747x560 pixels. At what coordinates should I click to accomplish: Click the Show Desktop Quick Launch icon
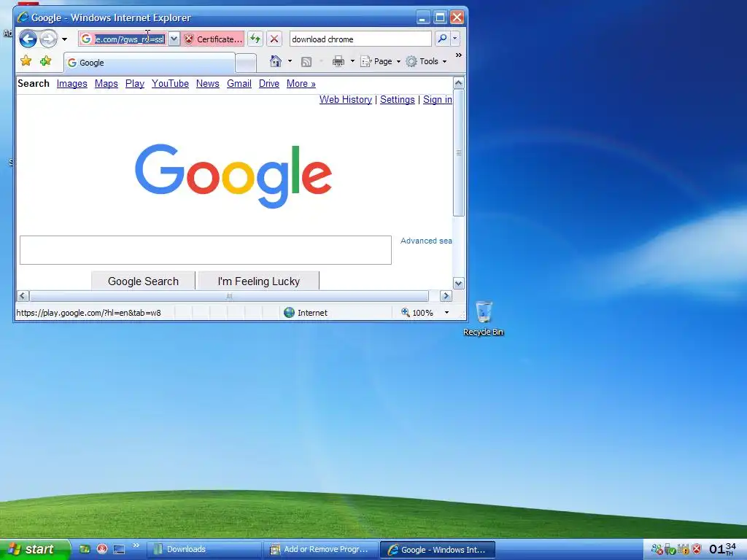pos(119,549)
